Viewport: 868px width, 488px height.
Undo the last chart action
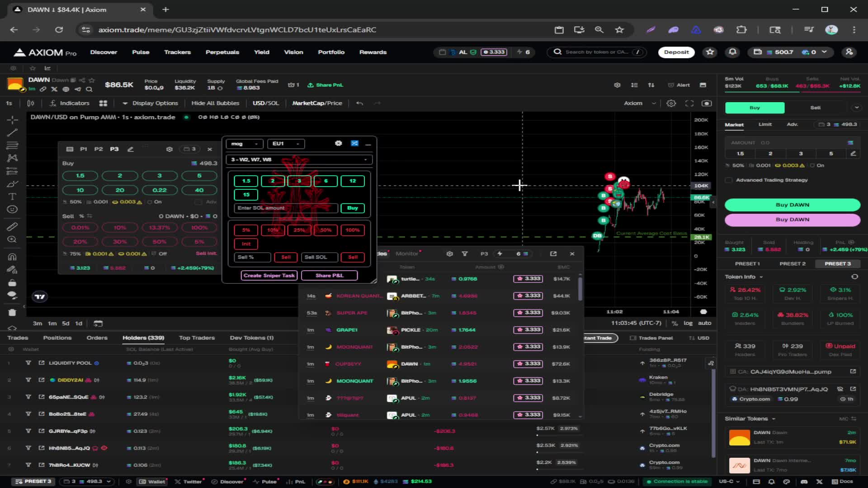(359, 103)
